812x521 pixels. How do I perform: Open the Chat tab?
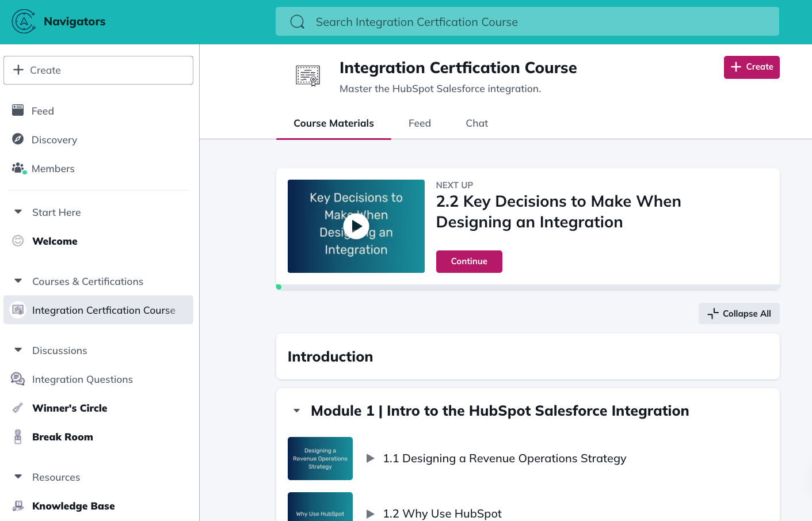(477, 123)
